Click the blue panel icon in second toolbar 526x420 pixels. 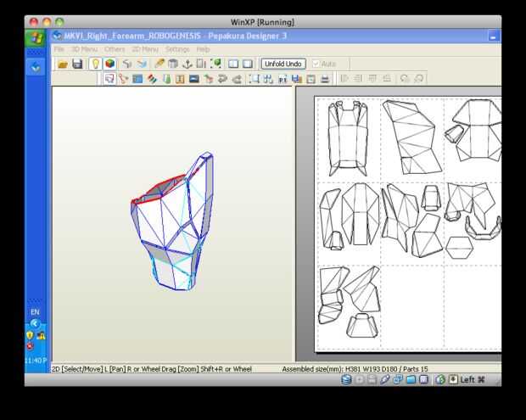(x=137, y=79)
